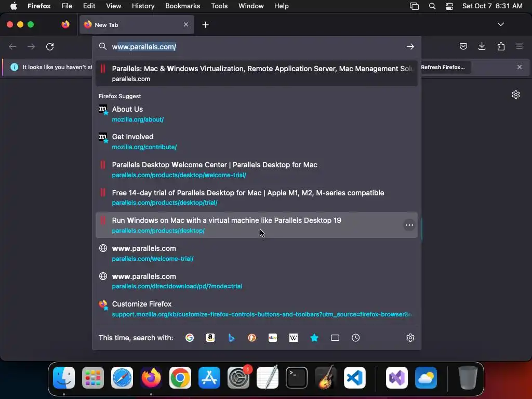532x399 pixels.
Task: Select the New Tab tab
Action: [x=137, y=24]
